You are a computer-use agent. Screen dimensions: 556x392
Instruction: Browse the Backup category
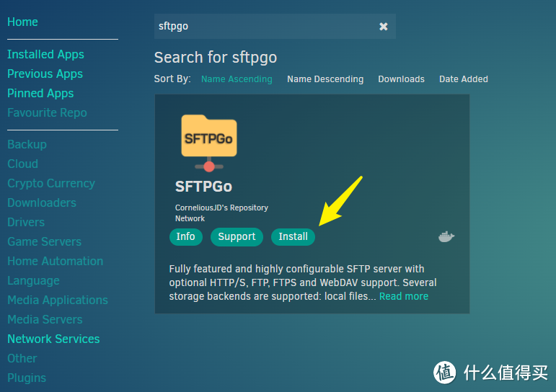(x=27, y=145)
